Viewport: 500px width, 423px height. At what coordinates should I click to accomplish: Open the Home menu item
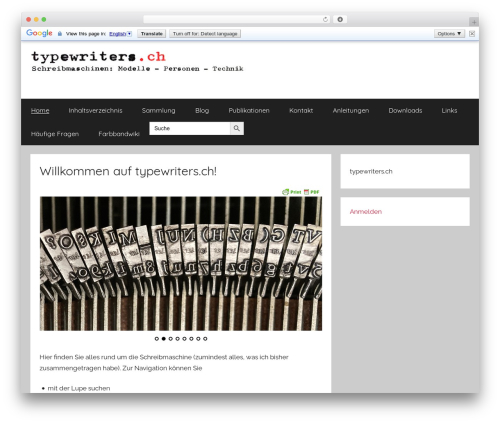pos(40,111)
